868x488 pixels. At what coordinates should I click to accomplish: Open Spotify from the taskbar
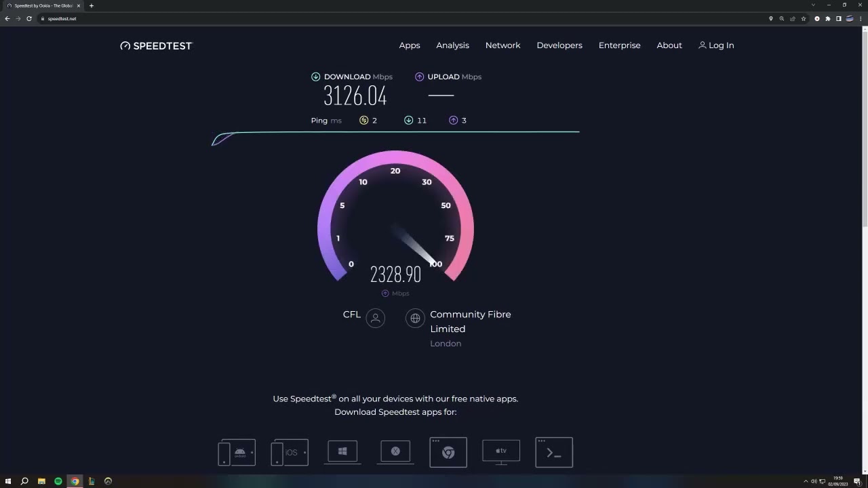58,481
